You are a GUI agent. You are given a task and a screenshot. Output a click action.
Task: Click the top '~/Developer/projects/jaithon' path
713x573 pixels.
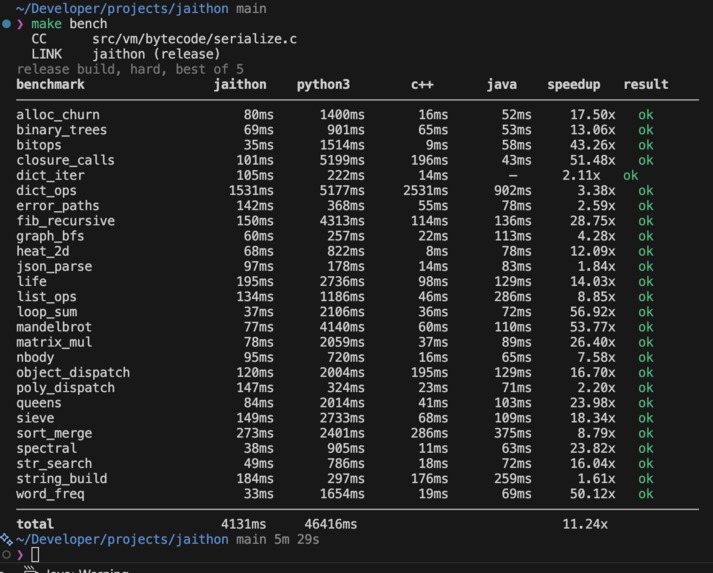tap(122, 9)
